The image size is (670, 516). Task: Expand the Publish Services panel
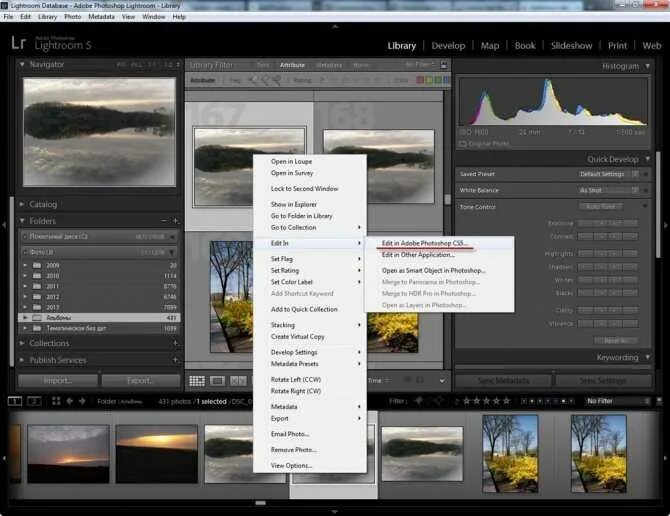[x=22, y=360]
